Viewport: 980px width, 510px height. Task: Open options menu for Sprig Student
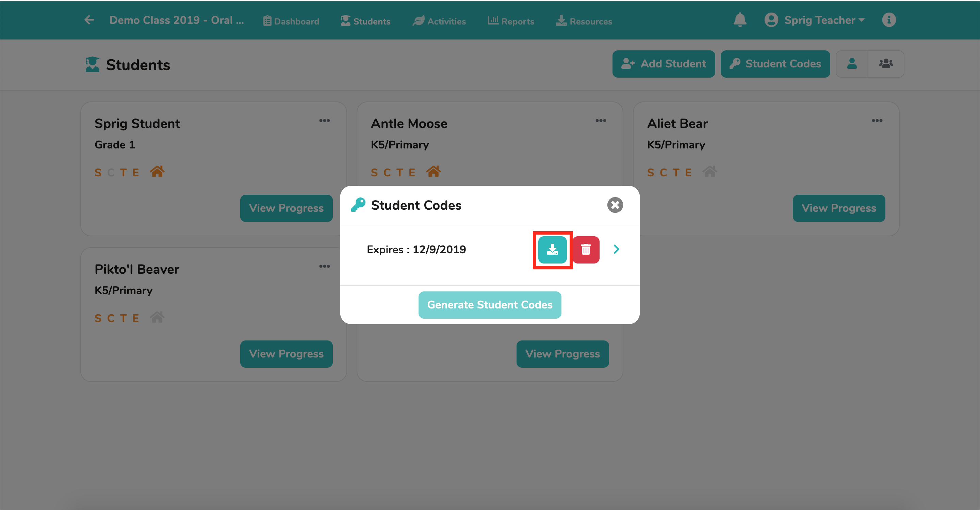tap(324, 121)
